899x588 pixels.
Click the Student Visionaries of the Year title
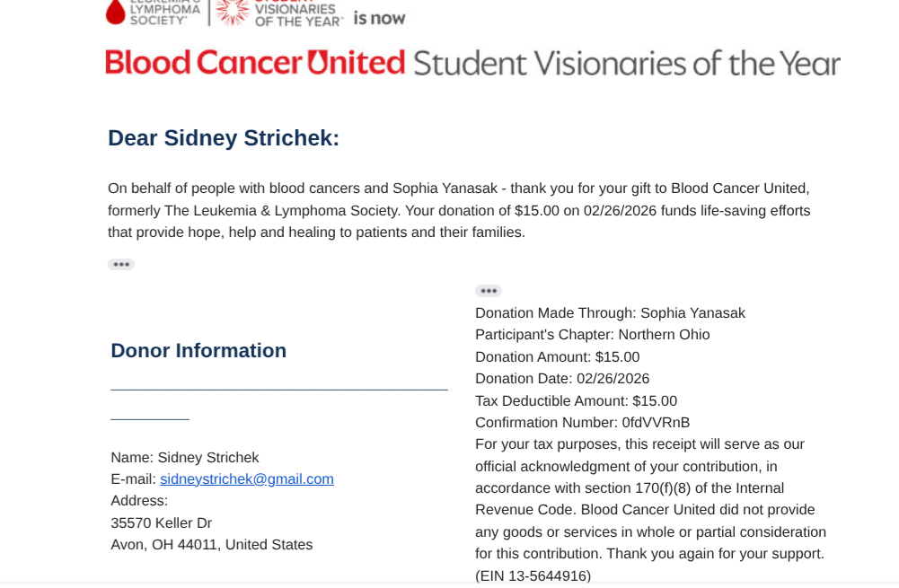click(627, 63)
